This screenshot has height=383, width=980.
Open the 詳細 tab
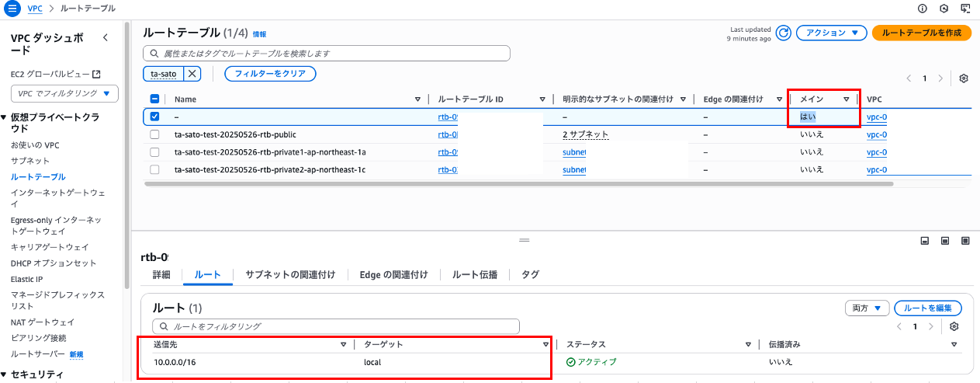pyautogui.click(x=161, y=275)
